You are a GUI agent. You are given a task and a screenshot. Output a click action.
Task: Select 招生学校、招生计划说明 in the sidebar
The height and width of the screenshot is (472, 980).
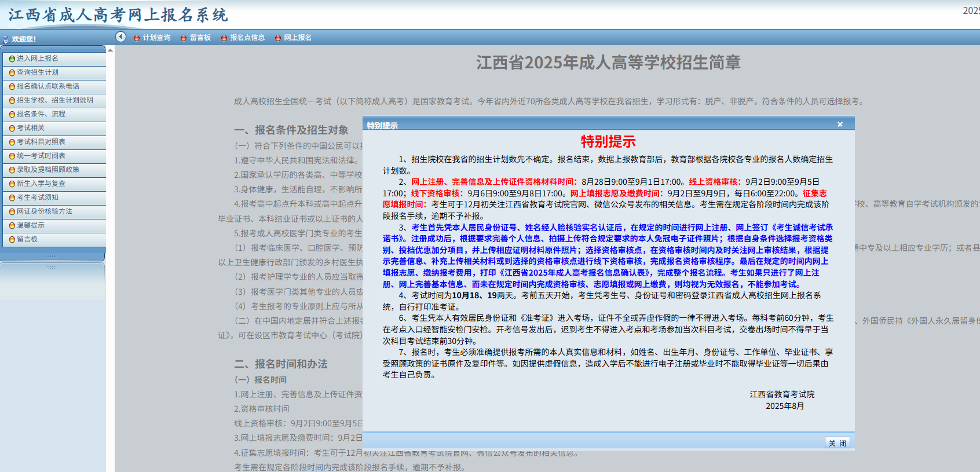54,100
